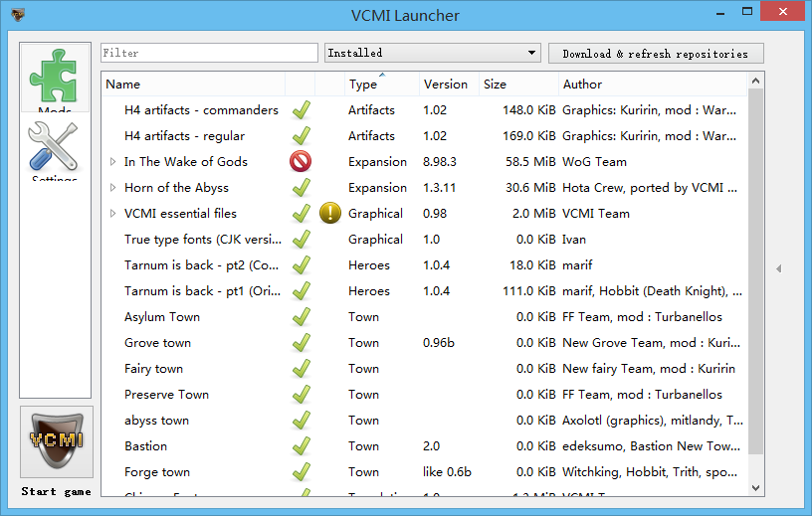This screenshot has width=812, height=516.
Task: Click Download & refresh repositories button
Action: coord(656,54)
